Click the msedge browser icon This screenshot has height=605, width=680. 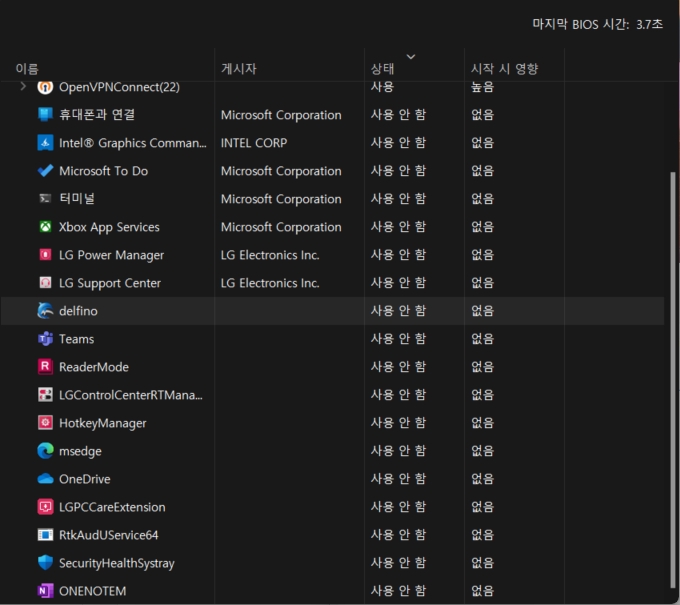45,451
